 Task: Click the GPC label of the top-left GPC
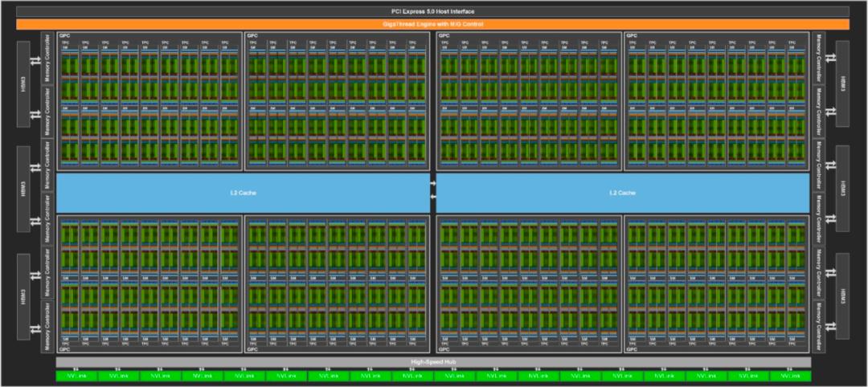(x=63, y=36)
